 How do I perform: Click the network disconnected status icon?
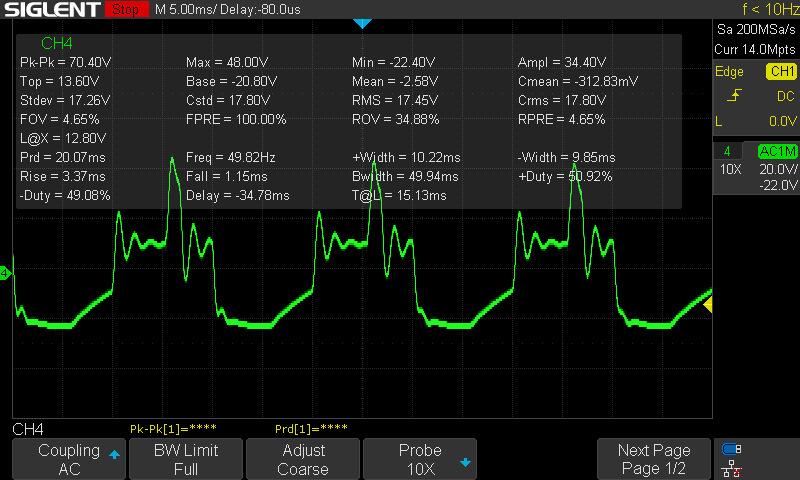pyautogui.click(x=732, y=469)
